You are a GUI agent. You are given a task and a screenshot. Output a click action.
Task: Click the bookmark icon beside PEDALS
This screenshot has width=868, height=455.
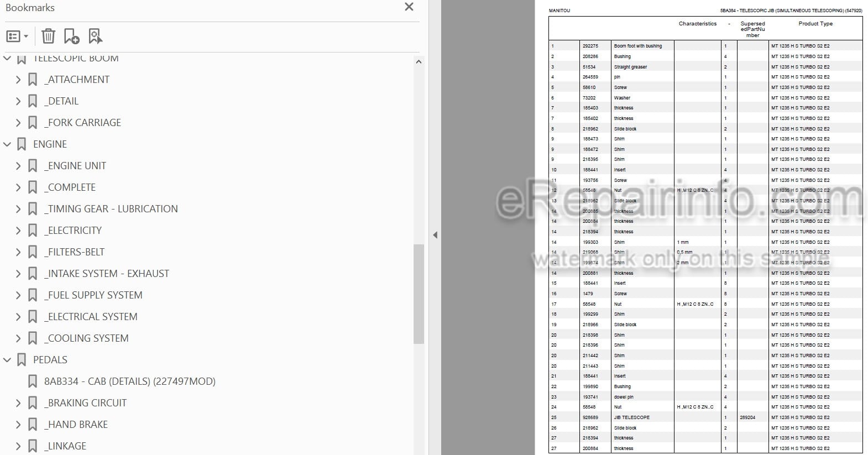tap(22, 360)
